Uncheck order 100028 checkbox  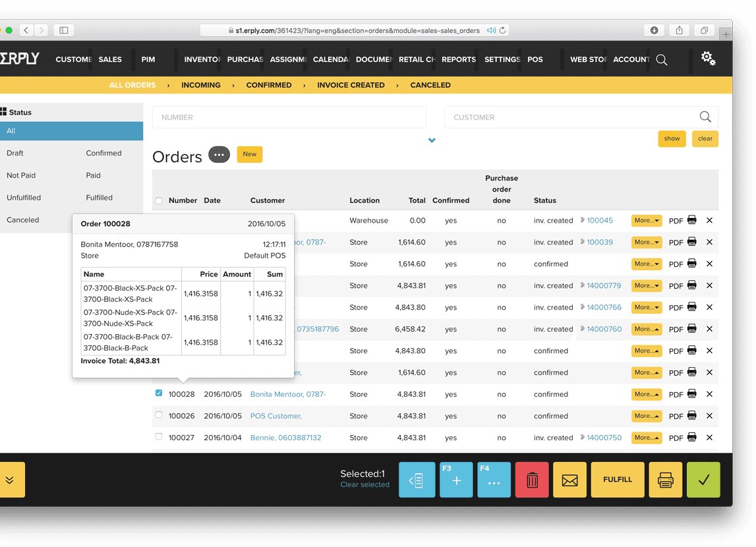pyautogui.click(x=159, y=393)
